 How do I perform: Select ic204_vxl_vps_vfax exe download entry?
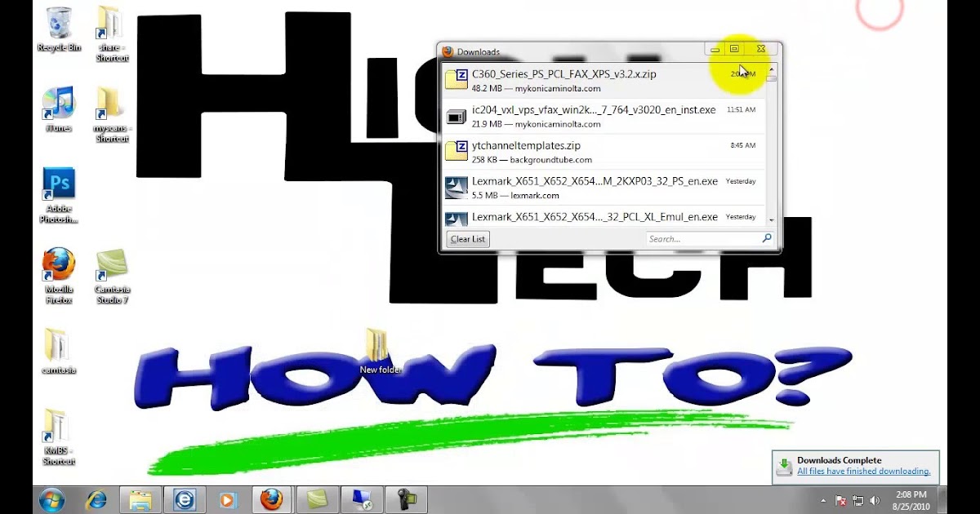pyautogui.click(x=604, y=117)
